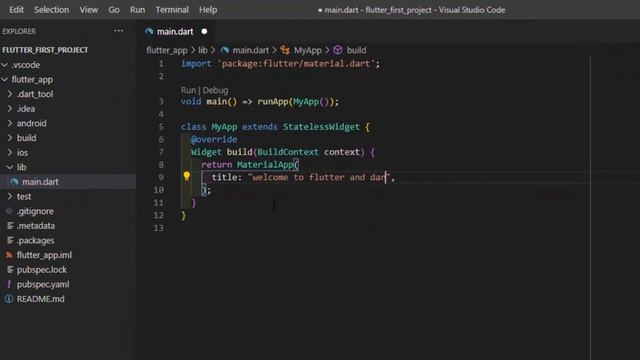Screen dimensions: 640x360
Task: Click the EXPLORER panel title
Action: (x=19, y=31)
